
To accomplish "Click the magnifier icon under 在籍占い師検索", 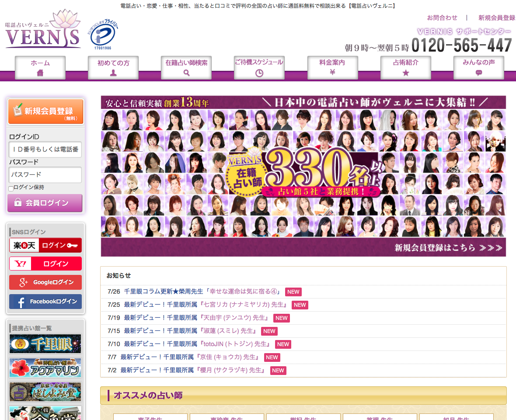I will coord(187,73).
